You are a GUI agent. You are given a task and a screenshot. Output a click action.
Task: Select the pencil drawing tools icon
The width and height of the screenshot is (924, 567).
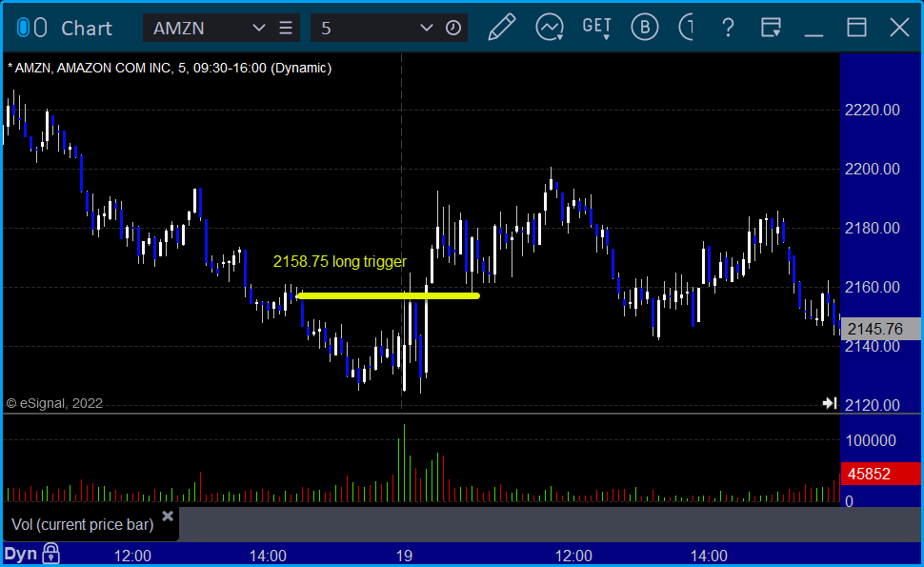click(501, 28)
